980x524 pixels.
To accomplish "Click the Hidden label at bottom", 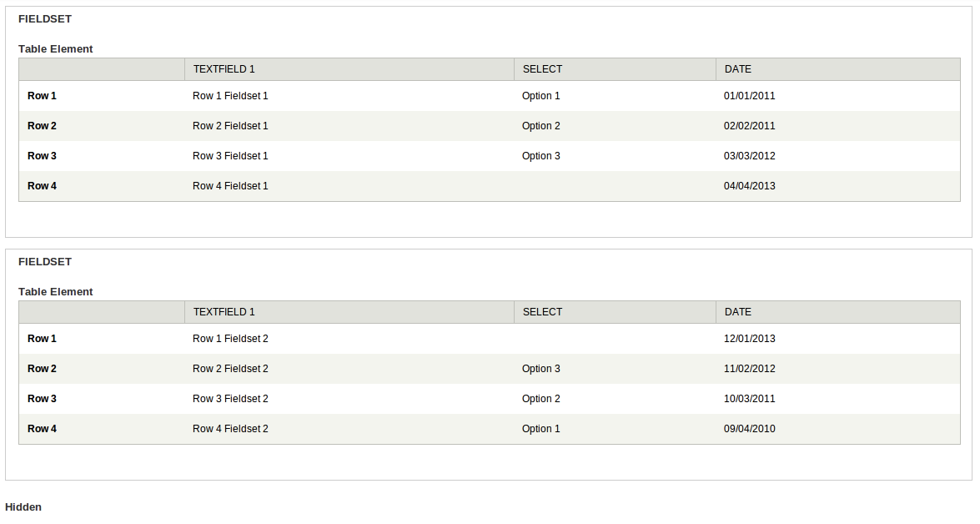I will (23, 507).
